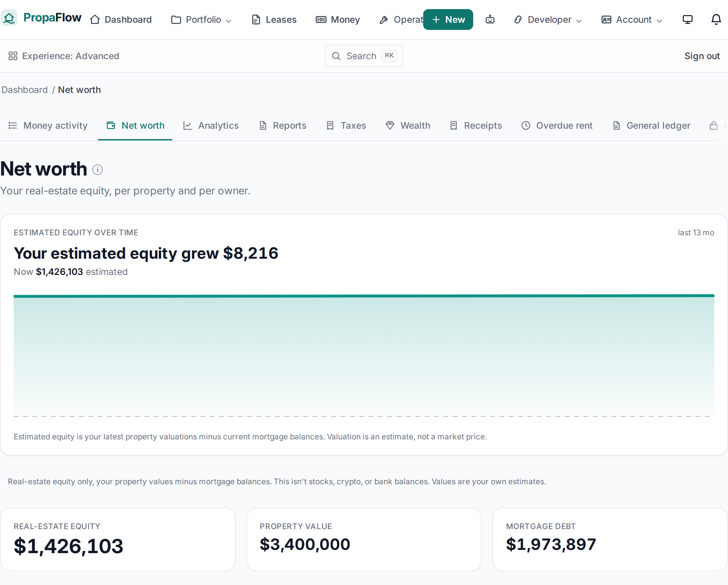Screen dimensions: 728x585
Task: Click the Wealth diamond icon
Action: click(x=390, y=125)
